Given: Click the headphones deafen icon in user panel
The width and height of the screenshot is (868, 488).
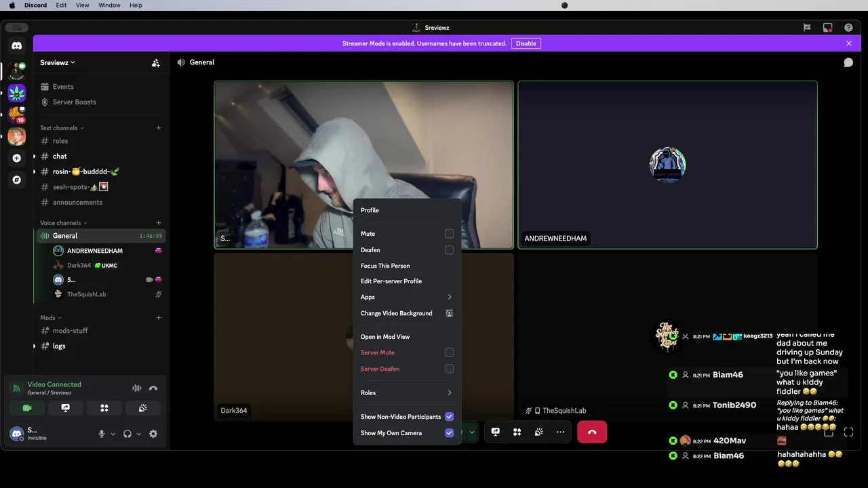Looking at the screenshot, I should (127, 434).
